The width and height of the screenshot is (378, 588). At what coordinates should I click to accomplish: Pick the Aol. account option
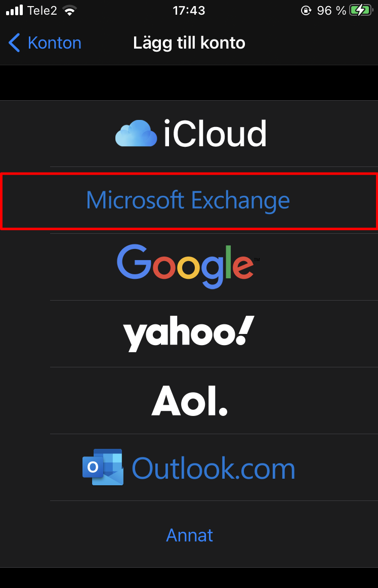point(189,400)
